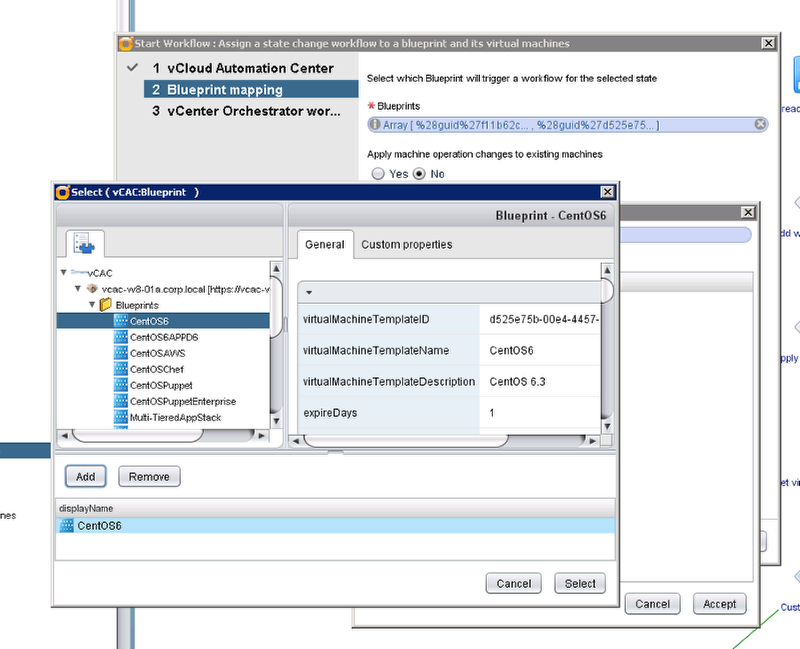Click the CentOSPuppet blueprint icon
The image size is (800, 649).
coord(122,385)
